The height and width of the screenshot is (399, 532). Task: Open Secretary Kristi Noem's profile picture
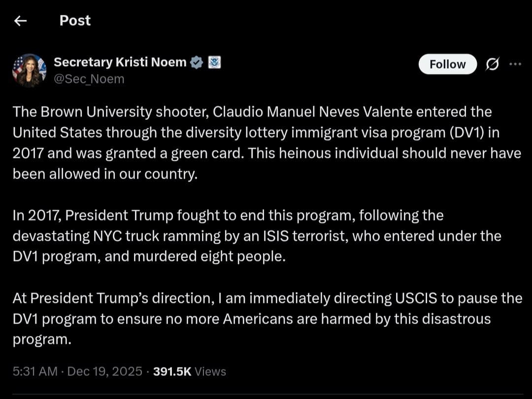pyautogui.click(x=29, y=69)
